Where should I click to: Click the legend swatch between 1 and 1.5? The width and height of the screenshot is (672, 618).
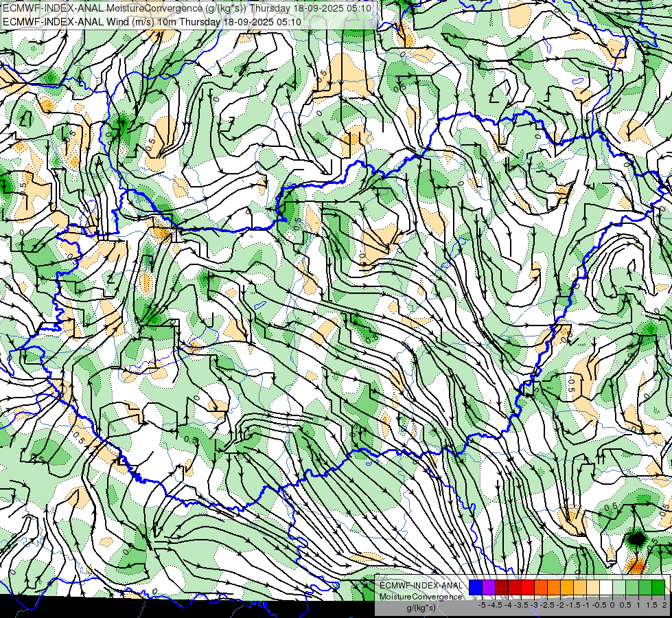pos(645,588)
